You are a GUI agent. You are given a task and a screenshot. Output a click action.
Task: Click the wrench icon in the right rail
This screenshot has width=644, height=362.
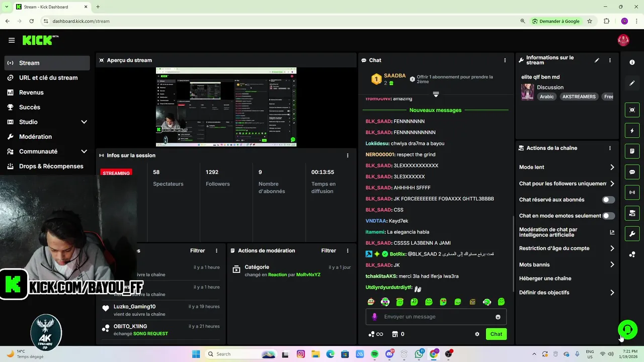tap(632, 233)
